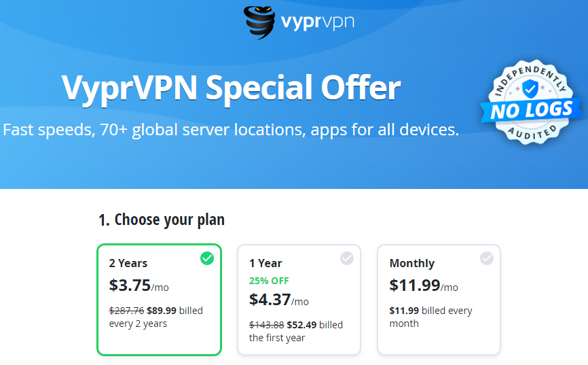Choose the 1 Year plan card

point(299,300)
